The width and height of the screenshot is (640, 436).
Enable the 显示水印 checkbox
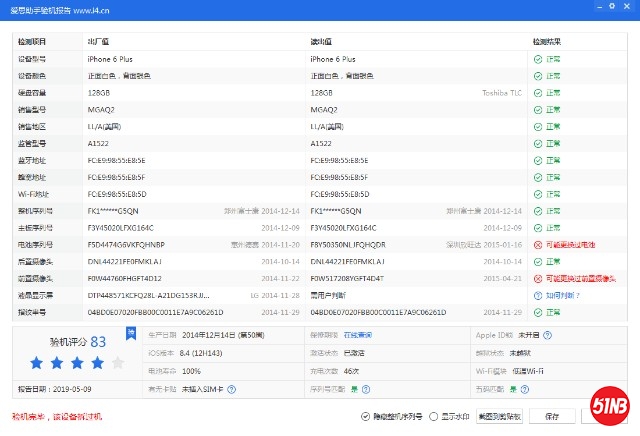coord(435,415)
